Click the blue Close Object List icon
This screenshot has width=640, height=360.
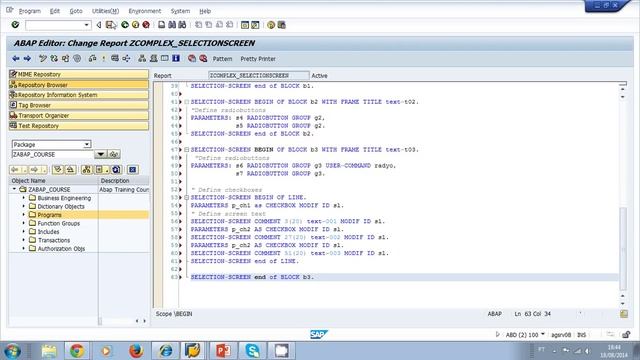132,169
